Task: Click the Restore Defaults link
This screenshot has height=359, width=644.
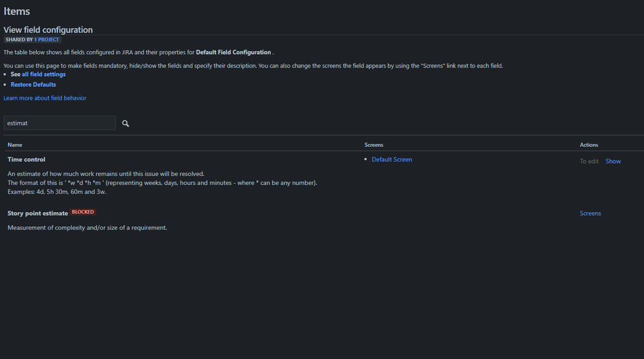Action: [34, 84]
